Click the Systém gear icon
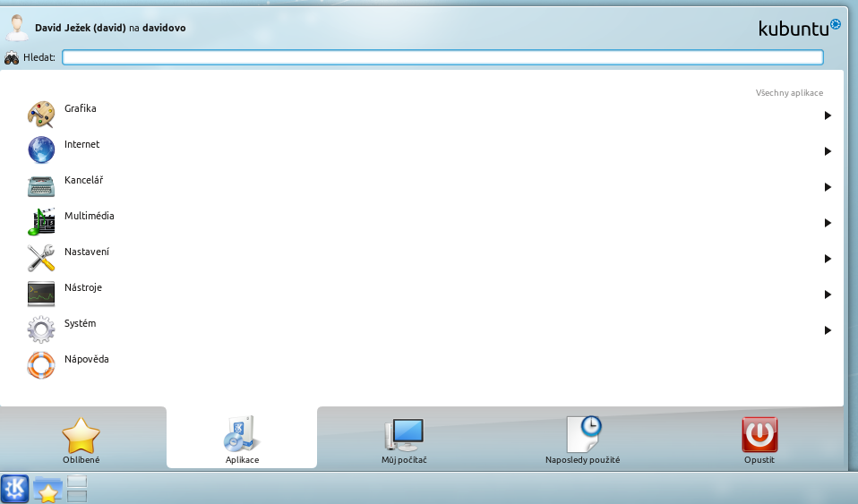858x504 pixels. pos(41,329)
